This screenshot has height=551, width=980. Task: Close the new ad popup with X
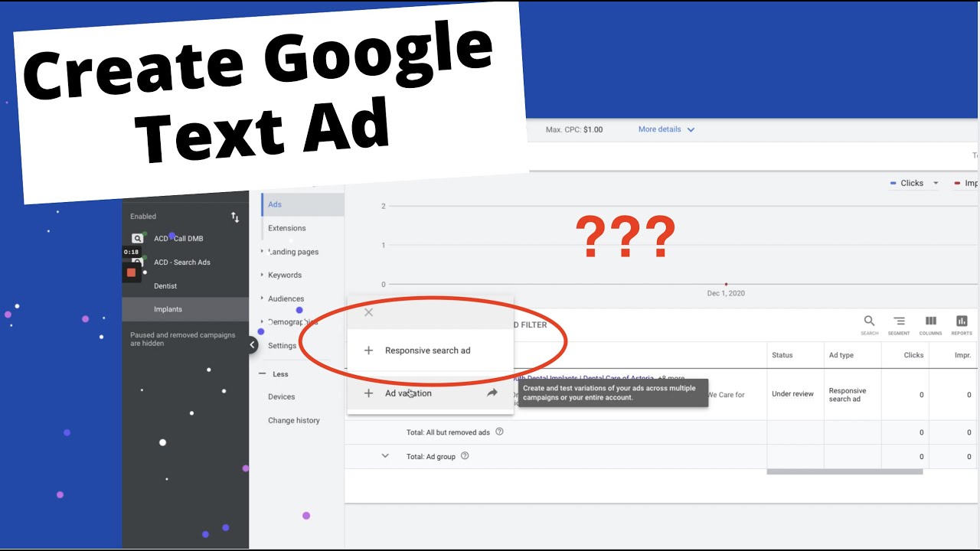(x=368, y=312)
